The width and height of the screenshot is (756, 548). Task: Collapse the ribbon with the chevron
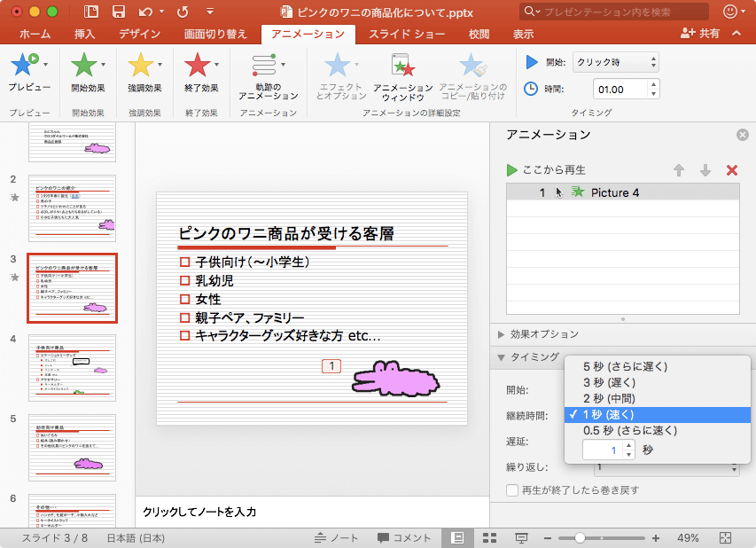pyautogui.click(x=737, y=34)
